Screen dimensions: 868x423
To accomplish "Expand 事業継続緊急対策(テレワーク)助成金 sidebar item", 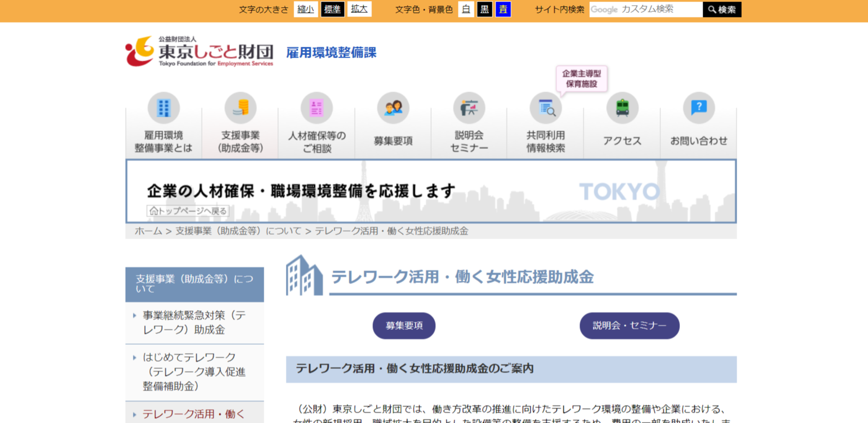I will coord(194,323).
